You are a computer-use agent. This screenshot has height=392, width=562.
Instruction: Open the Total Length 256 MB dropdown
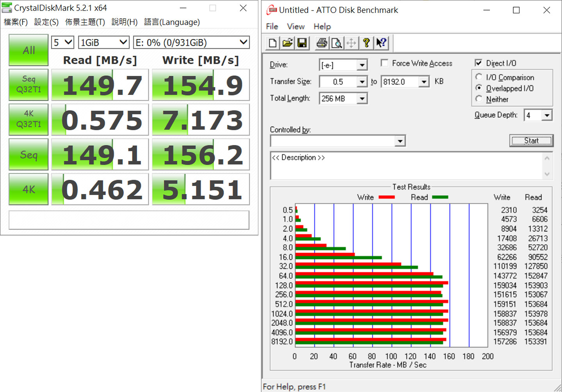pos(362,98)
